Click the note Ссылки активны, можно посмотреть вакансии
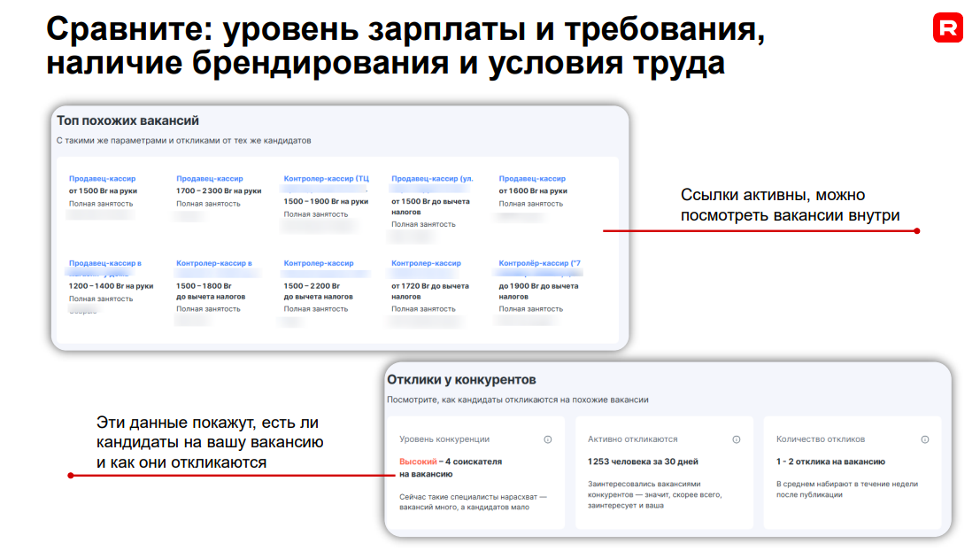The width and height of the screenshot is (980, 551). (x=790, y=206)
